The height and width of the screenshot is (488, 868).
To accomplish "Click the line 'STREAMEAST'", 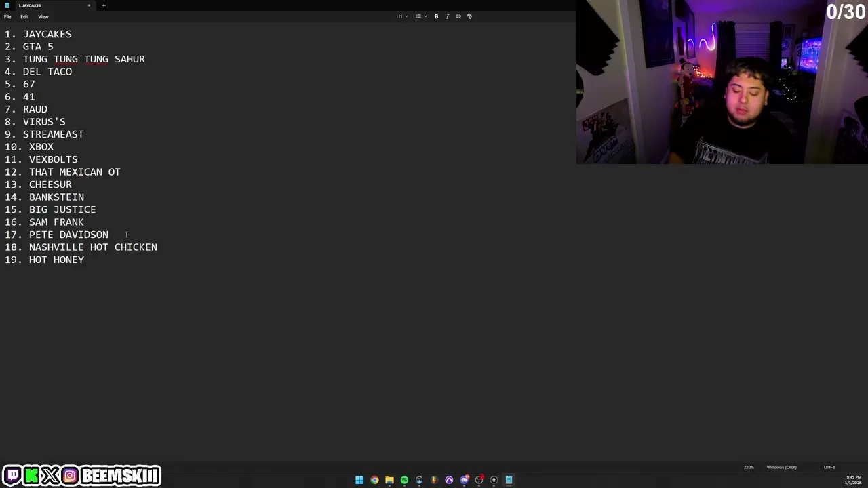I will click(54, 134).
